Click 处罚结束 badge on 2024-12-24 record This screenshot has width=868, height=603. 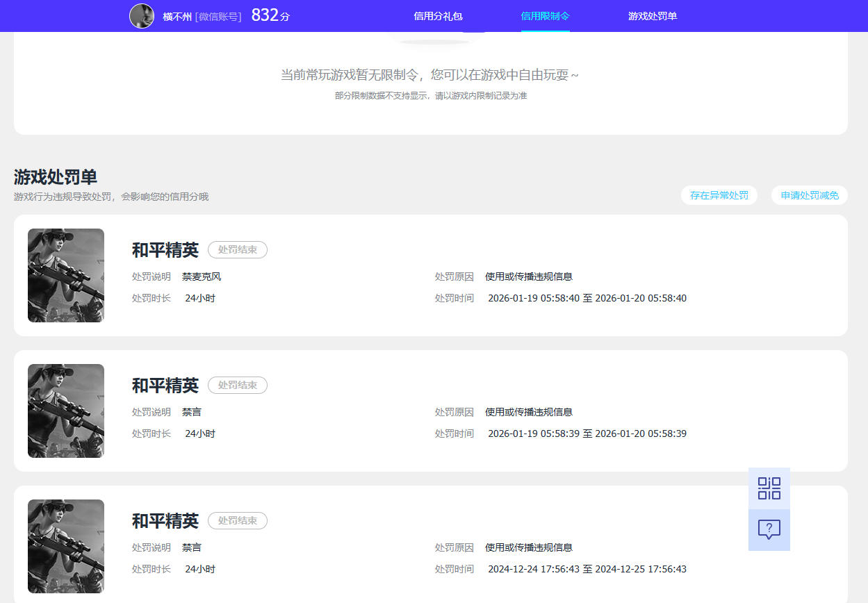[238, 520]
